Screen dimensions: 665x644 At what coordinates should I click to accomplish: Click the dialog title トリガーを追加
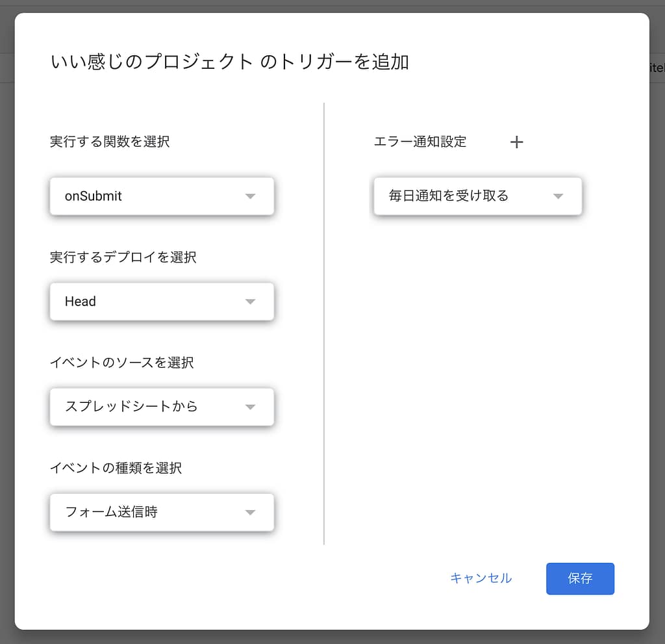[229, 62]
